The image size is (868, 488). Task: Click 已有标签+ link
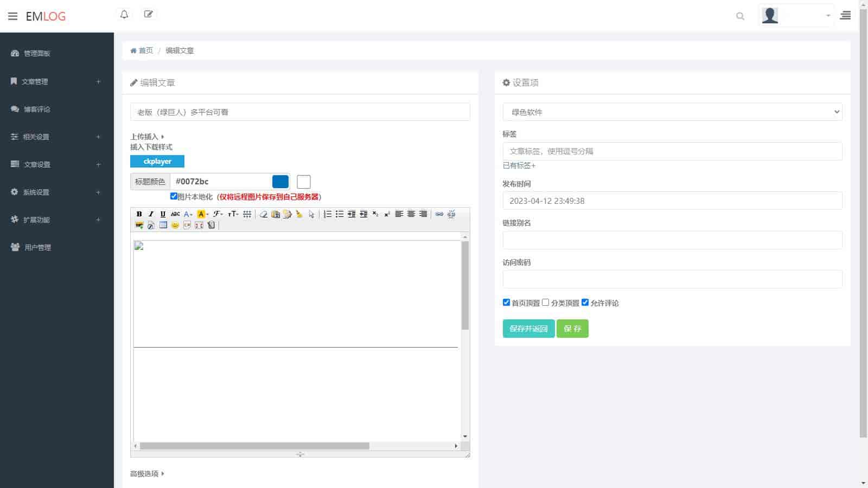pyautogui.click(x=519, y=165)
